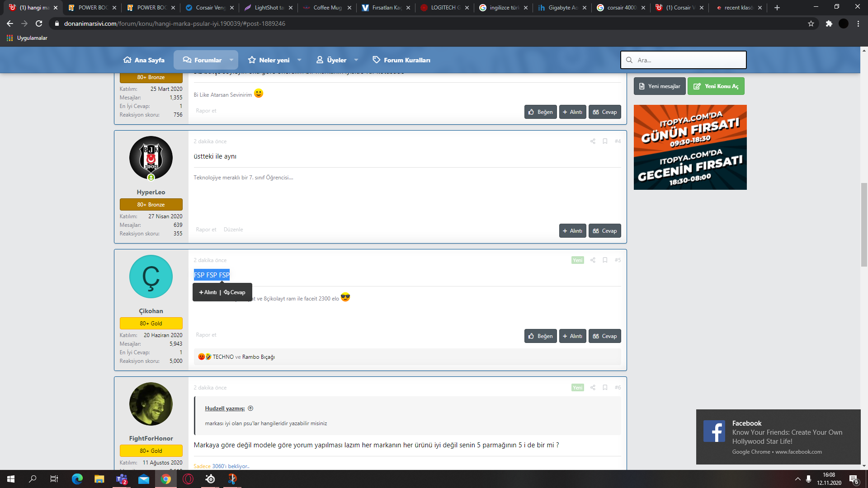Open Opera from the Windows taskbar
The height and width of the screenshot is (488, 868).
point(188,479)
